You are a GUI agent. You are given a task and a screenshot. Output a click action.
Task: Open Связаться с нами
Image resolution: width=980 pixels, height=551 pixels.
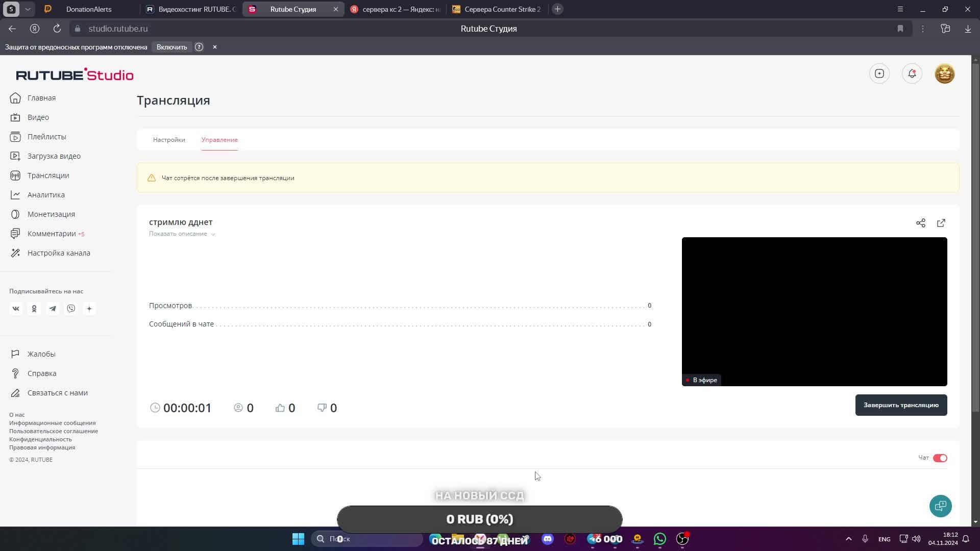(x=49, y=393)
